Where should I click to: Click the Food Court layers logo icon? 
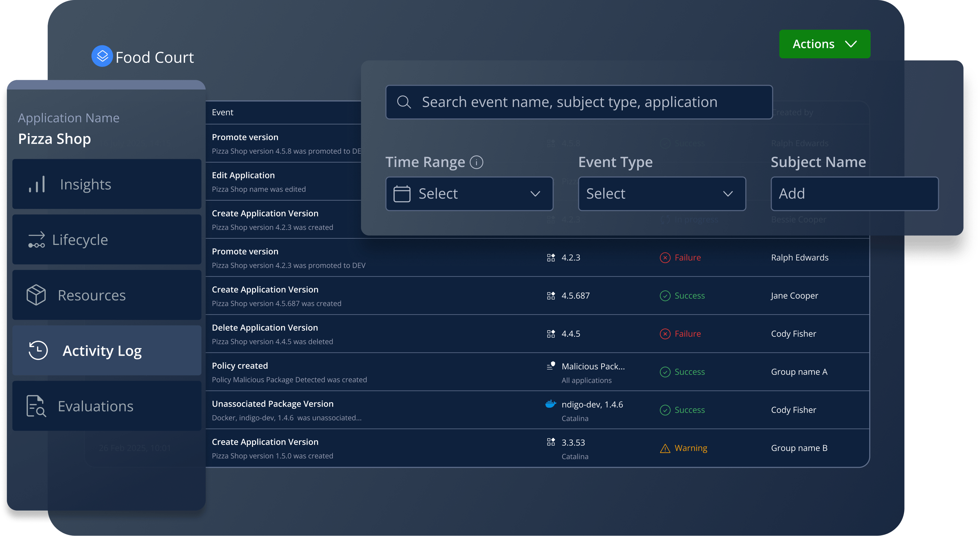pyautogui.click(x=102, y=56)
